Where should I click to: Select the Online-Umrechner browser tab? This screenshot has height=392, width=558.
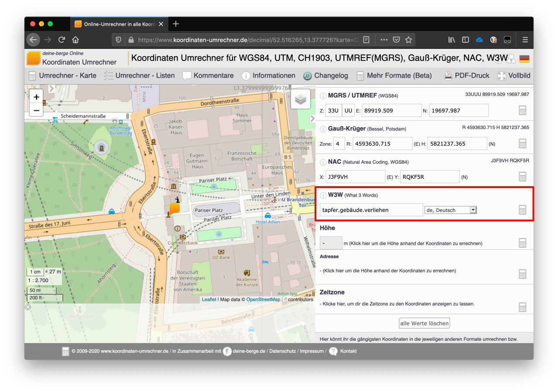click(119, 24)
